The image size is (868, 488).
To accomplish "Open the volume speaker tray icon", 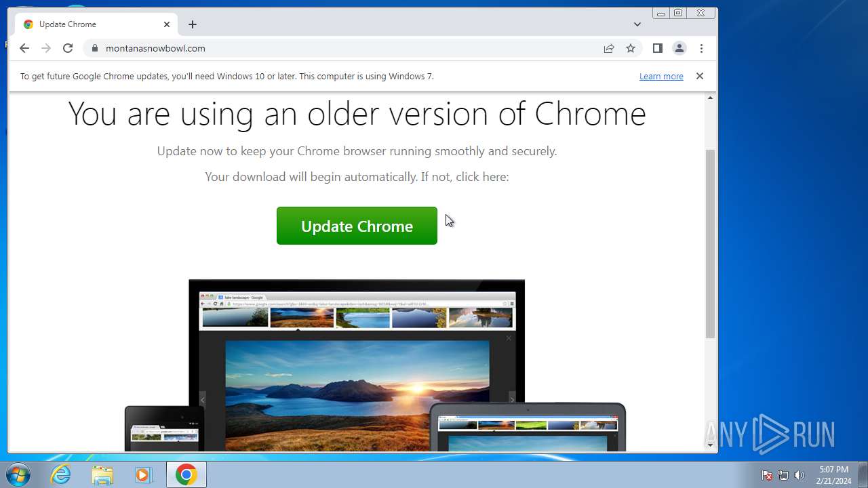I will 800,475.
